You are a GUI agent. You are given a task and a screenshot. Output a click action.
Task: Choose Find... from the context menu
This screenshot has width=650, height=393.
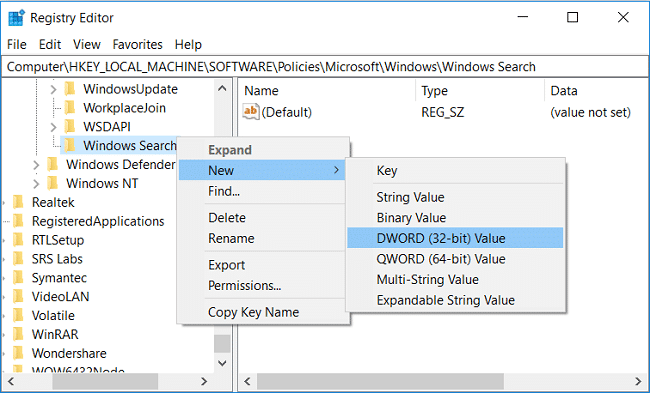[x=262, y=191]
